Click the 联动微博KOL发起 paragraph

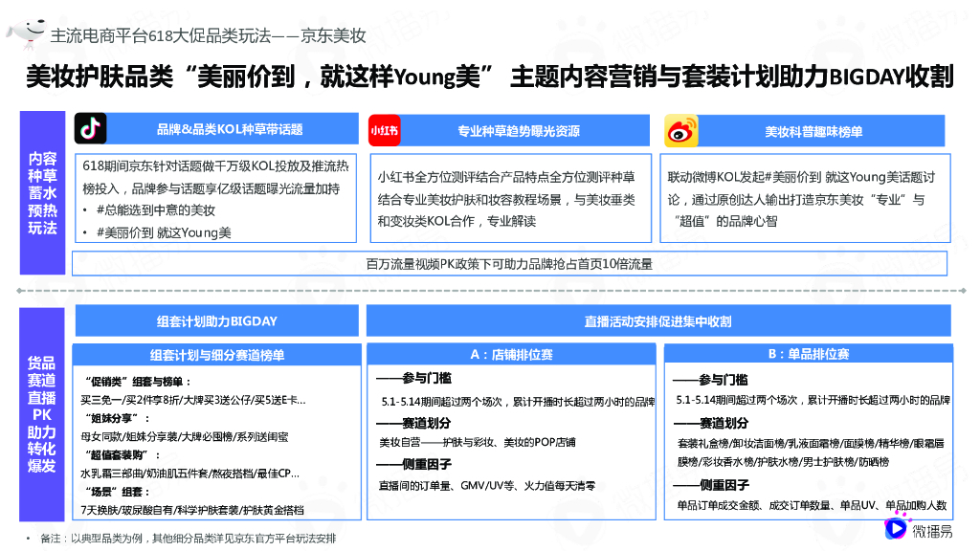click(801, 199)
